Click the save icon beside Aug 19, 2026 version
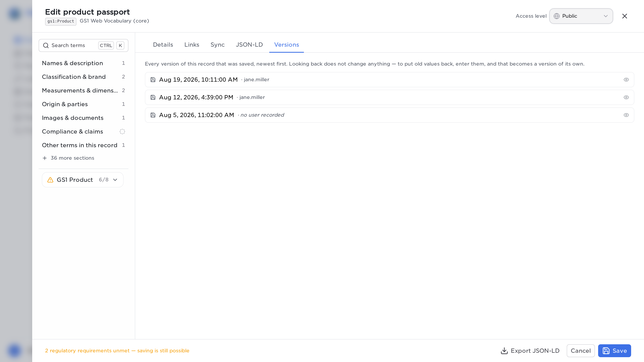The width and height of the screenshot is (644, 362). 153,80
